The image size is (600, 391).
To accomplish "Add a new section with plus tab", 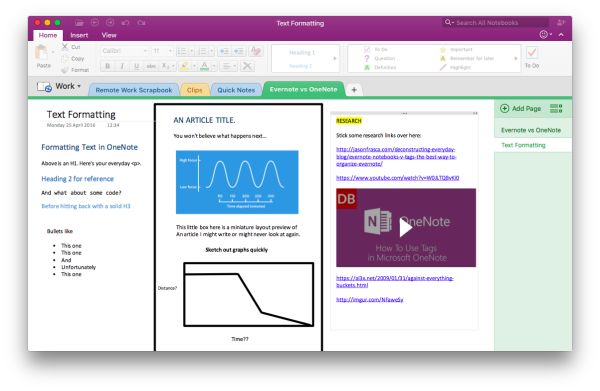I will point(354,90).
